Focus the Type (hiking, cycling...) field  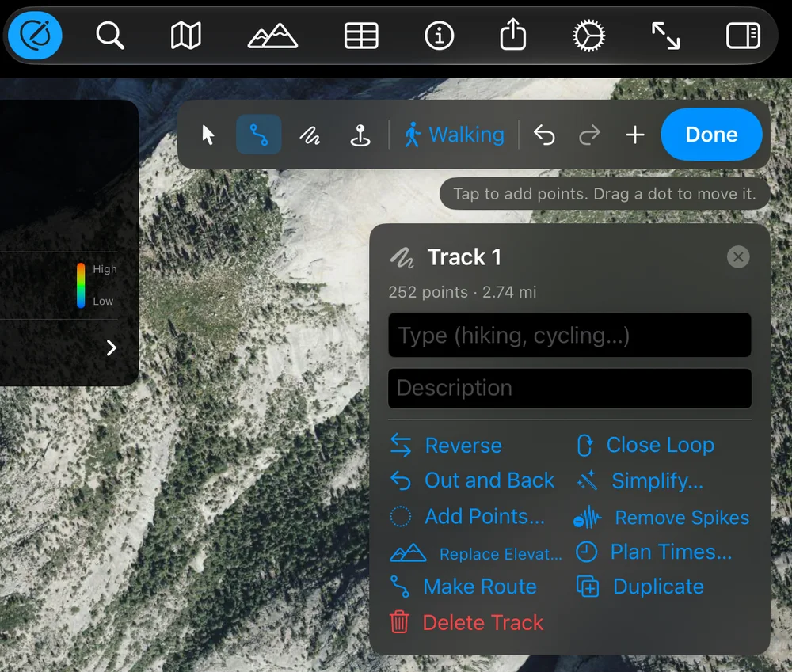(569, 336)
